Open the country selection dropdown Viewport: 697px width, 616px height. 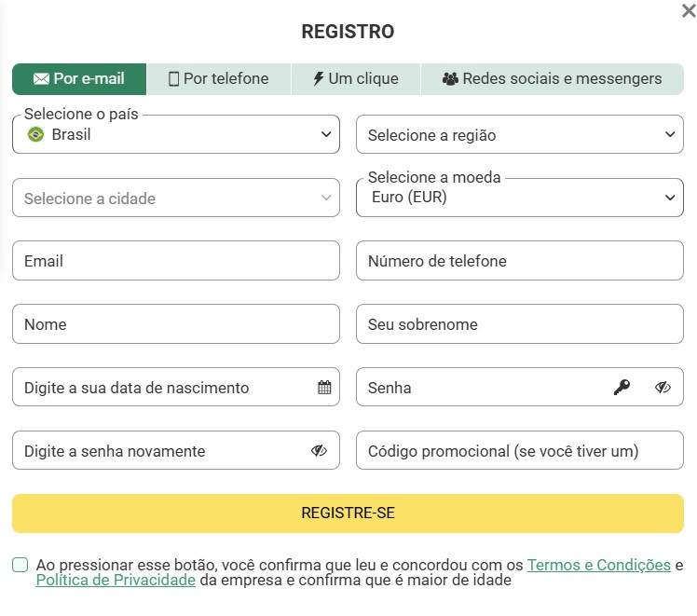pyautogui.click(x=176, y=134)
